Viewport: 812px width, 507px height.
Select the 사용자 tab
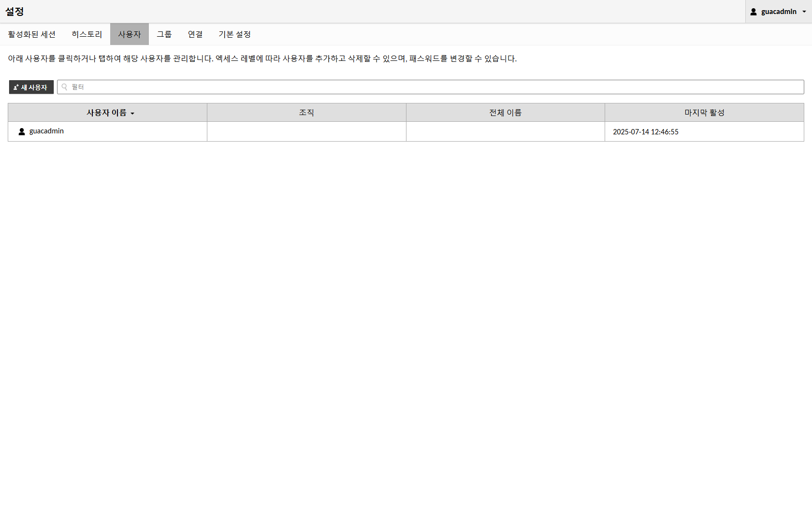click(130, 34)
